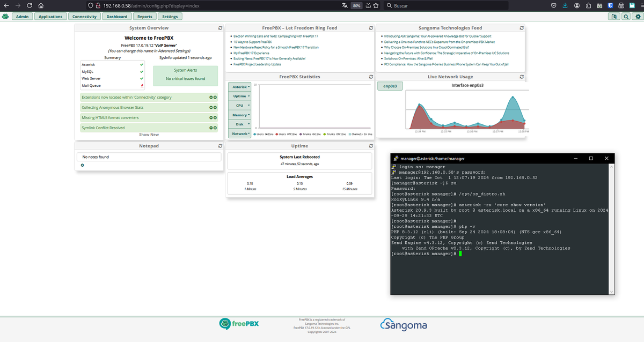Screen dimensions: 644x342
Task: Open the Dashboard menu
Action: [117, 17]
